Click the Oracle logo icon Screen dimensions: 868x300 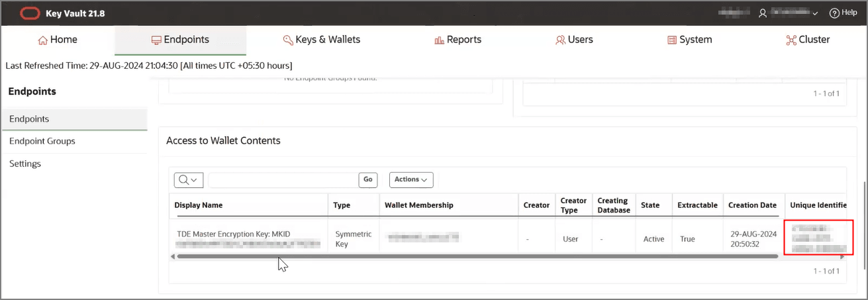pos(29,13)
